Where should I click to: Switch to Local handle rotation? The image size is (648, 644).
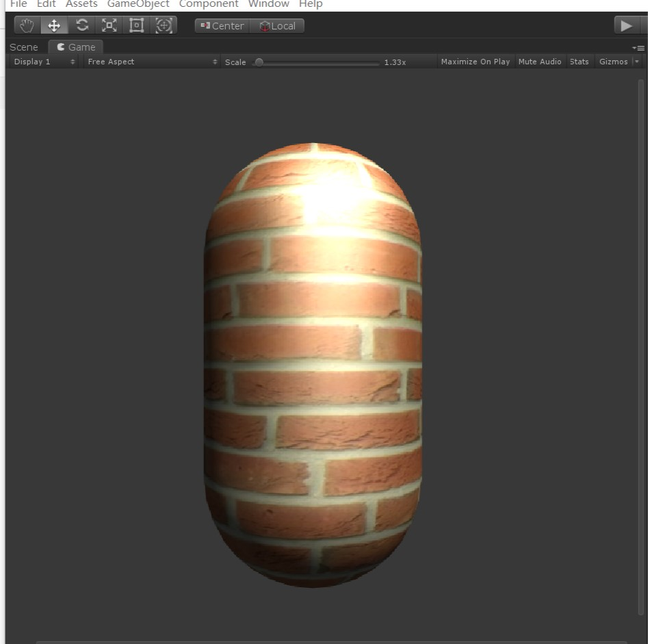277,25
